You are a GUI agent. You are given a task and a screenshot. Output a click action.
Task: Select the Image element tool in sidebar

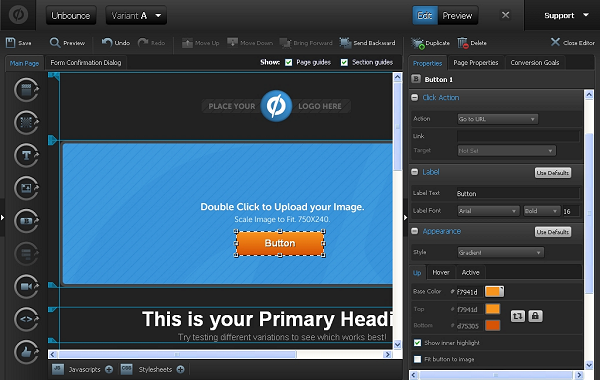pos(26,188)
